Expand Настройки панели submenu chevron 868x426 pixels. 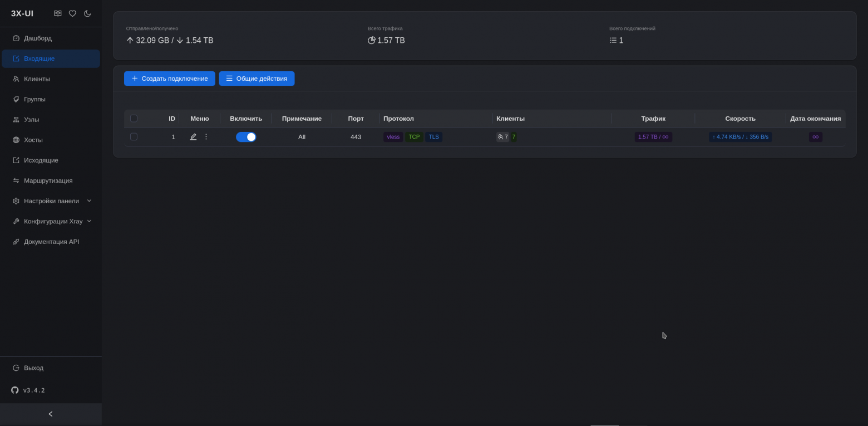click(89, 201)
